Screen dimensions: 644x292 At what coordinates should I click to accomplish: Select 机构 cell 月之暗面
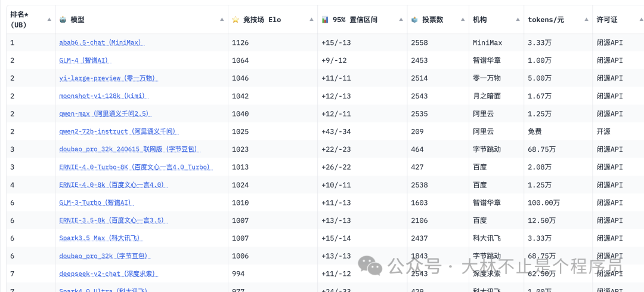[487, 96]
